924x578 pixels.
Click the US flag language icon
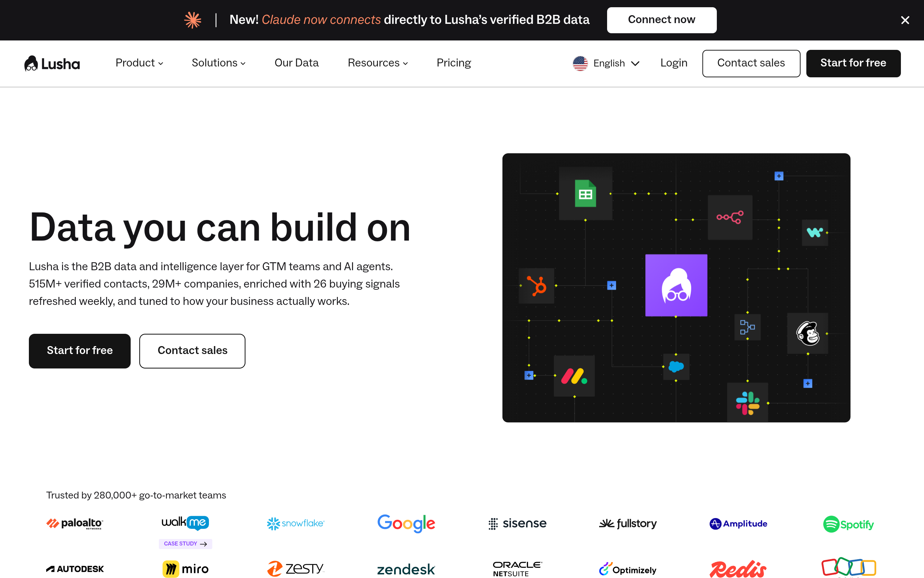click(580, 63)
